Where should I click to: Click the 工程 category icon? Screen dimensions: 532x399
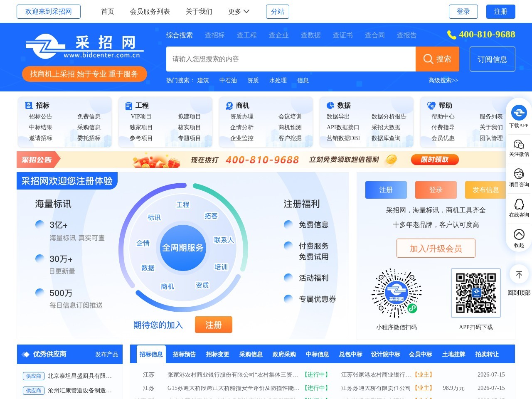129,106
